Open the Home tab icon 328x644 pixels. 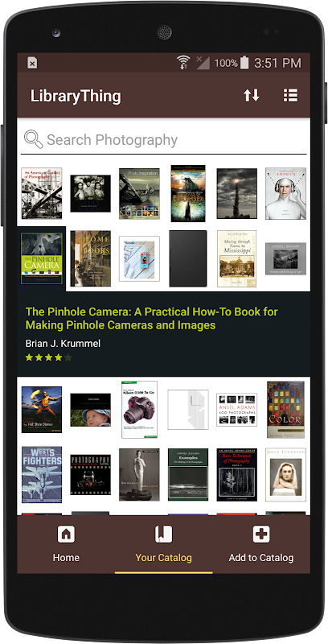[66, 535]
